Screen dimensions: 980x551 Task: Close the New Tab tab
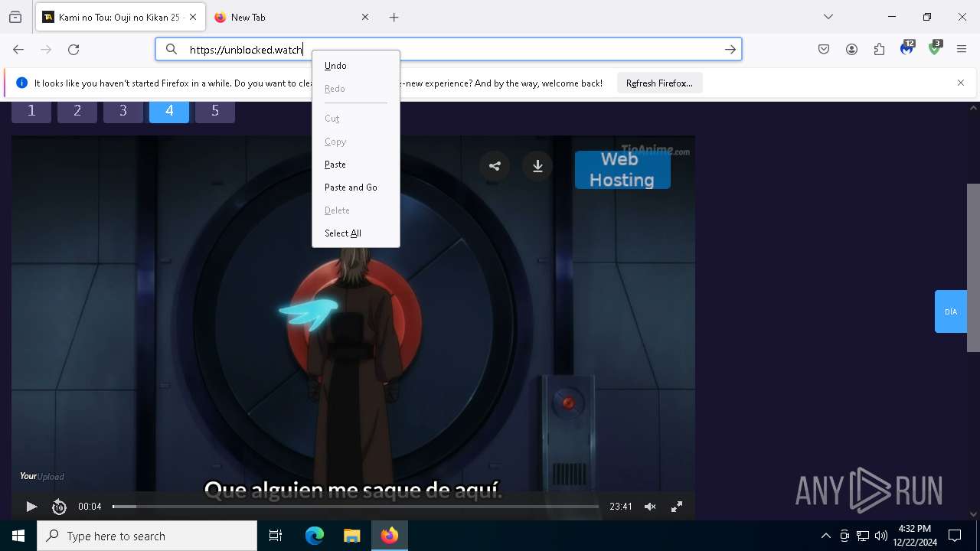[x=364, y=17]
